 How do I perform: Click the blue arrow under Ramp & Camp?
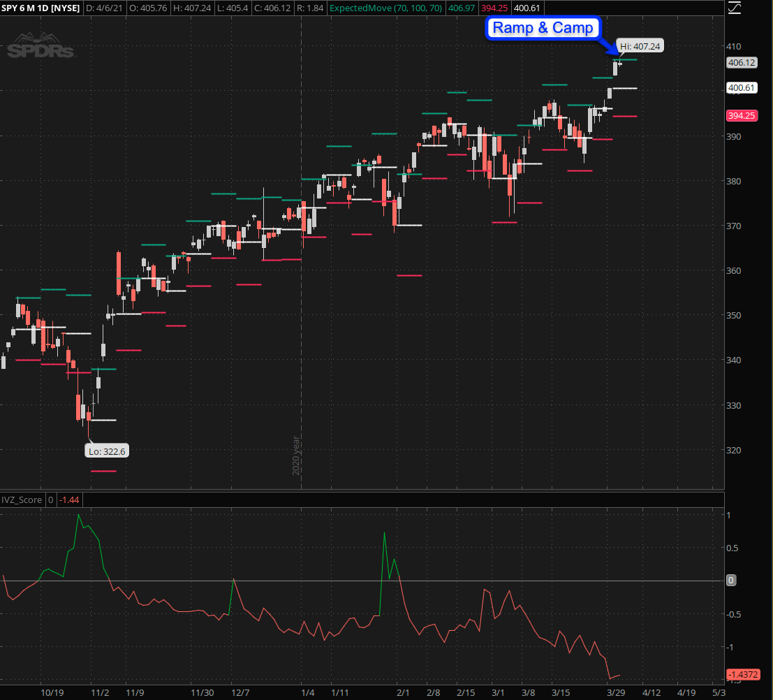tap(609, 46)
